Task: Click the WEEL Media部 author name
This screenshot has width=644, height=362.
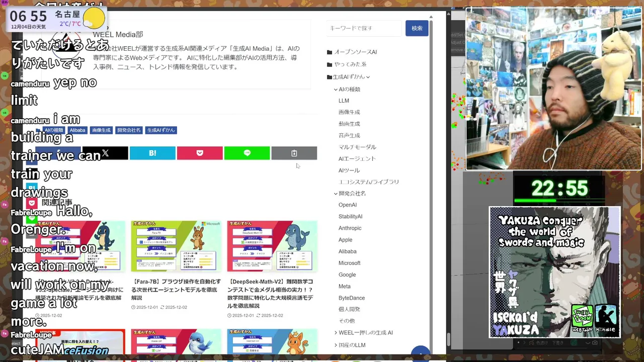Action: 118,35
